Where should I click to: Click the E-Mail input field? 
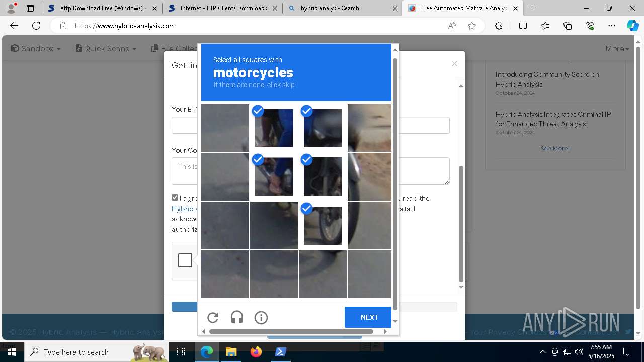point(310,125)
